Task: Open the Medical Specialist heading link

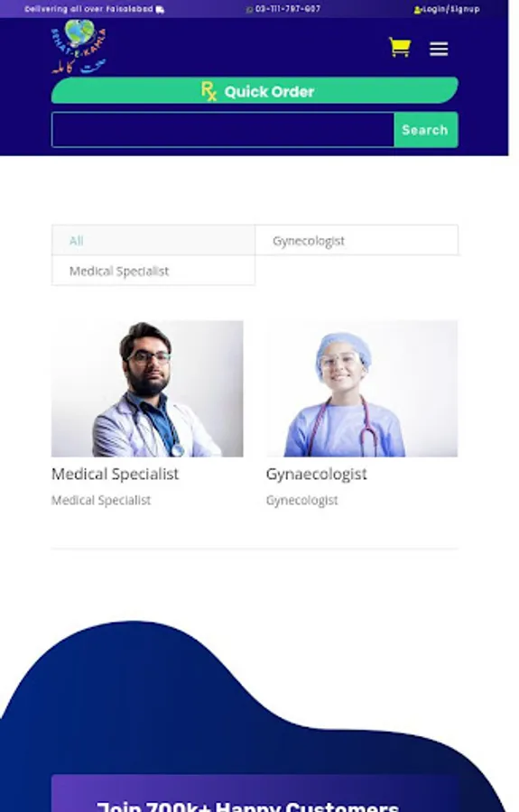Action: click(x=115, y=474)
